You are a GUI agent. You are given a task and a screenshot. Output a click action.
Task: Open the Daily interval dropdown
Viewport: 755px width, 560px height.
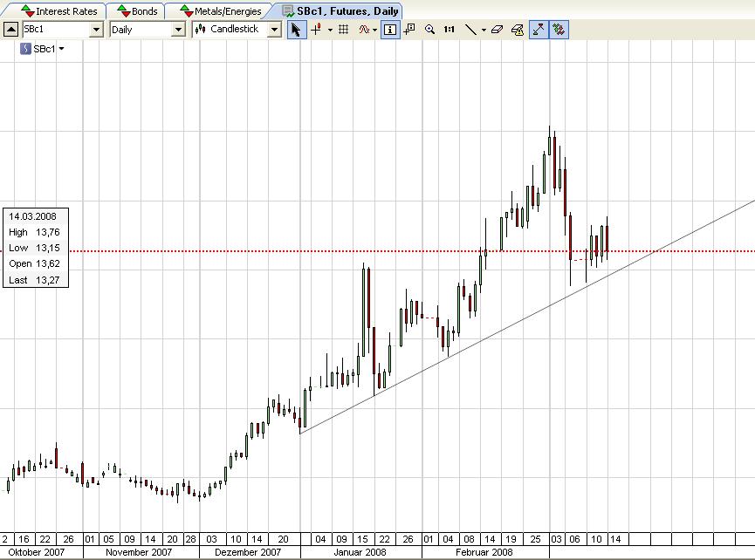click(x=178, y=30)
